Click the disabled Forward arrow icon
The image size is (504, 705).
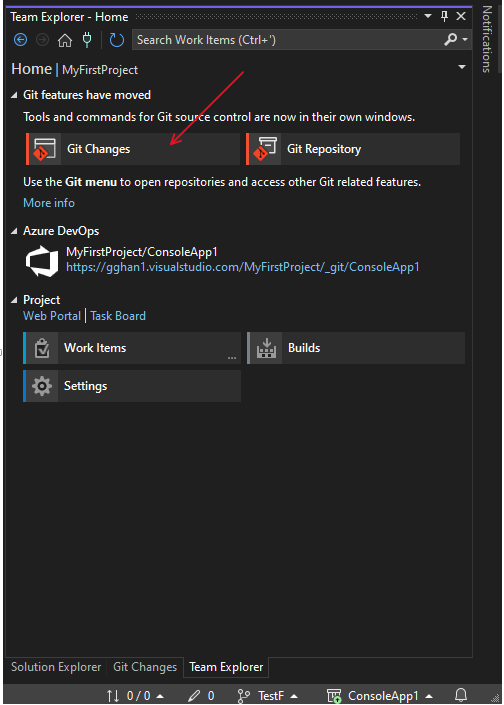42,40
